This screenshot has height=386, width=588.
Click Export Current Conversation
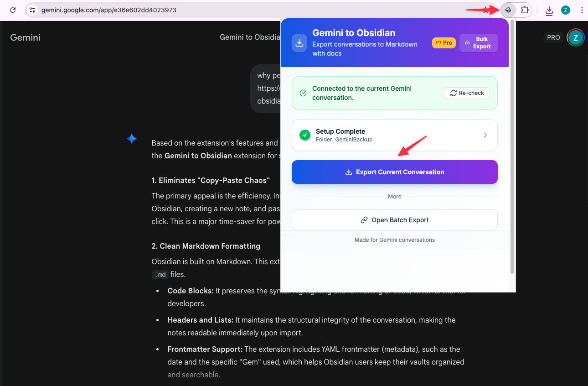click(x=394, y=172)
